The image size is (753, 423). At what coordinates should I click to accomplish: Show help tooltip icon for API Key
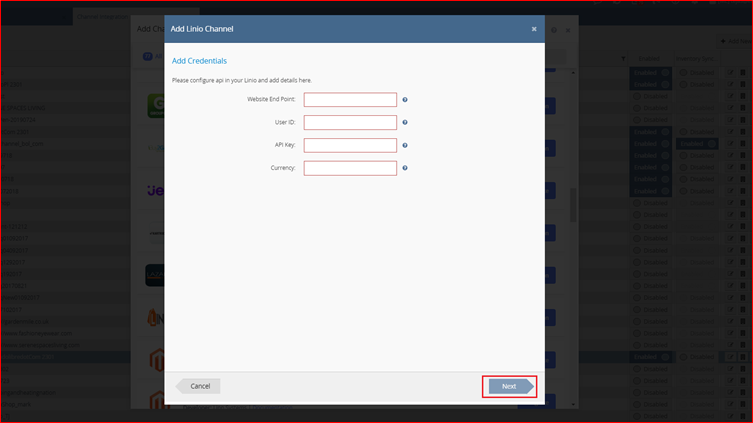coord(405,145)
